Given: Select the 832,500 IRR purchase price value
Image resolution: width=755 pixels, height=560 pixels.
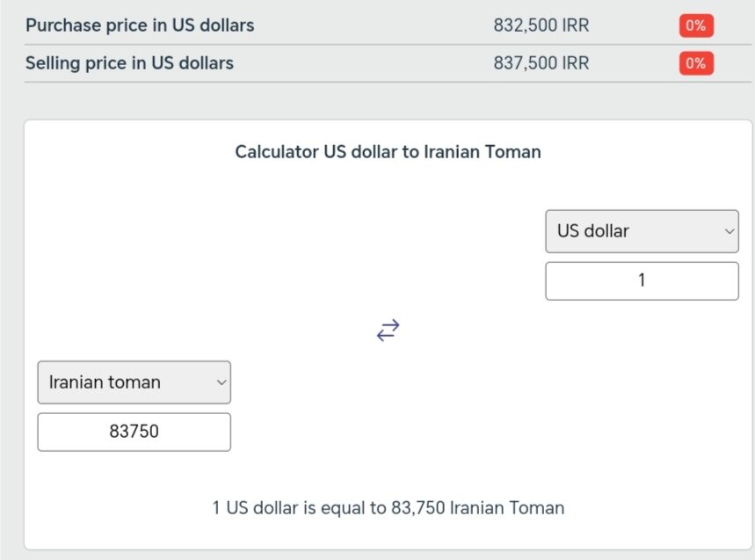Looking at the screenshot, I should [540, 25].
